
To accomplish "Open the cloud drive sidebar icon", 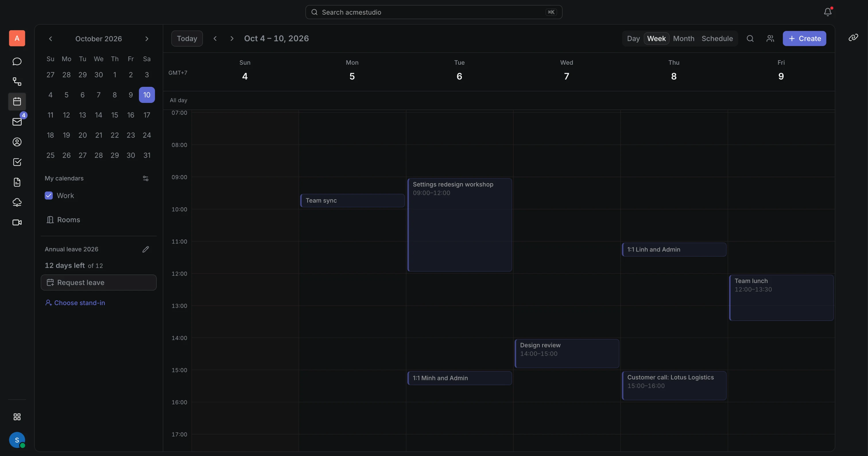I will coord(17,202).
